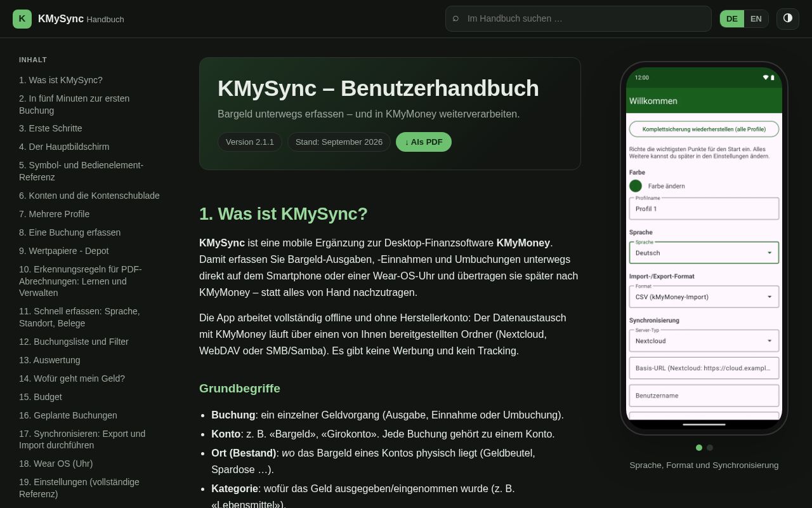Download the handbook via 'Als PDF'
The height and width of the screenshot is (508, 812).
(x=424, y=142)
